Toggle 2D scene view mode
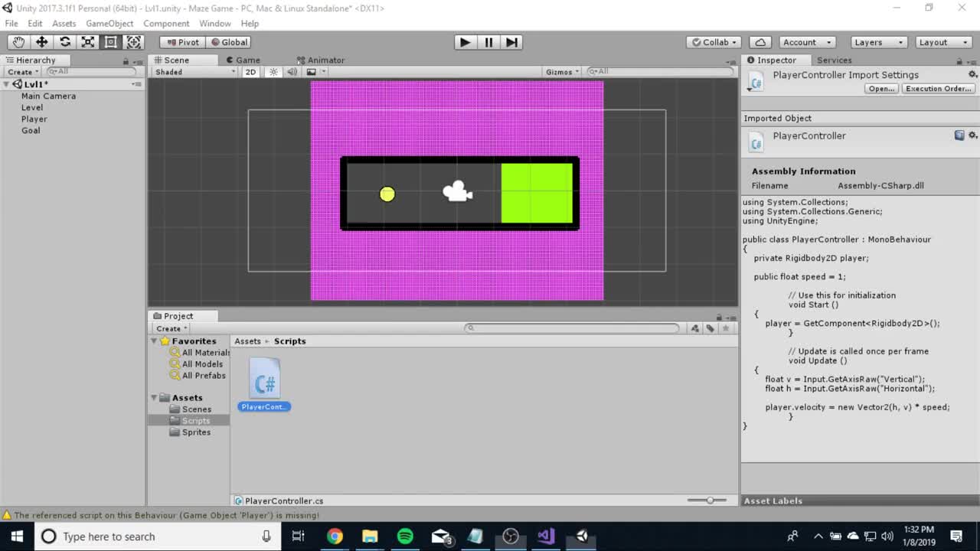Screen dimensions: 980x551 coord(250,72)
